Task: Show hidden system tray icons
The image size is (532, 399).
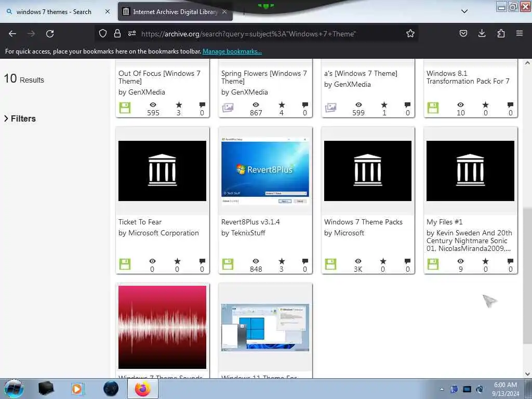Action: click(442, 389)
